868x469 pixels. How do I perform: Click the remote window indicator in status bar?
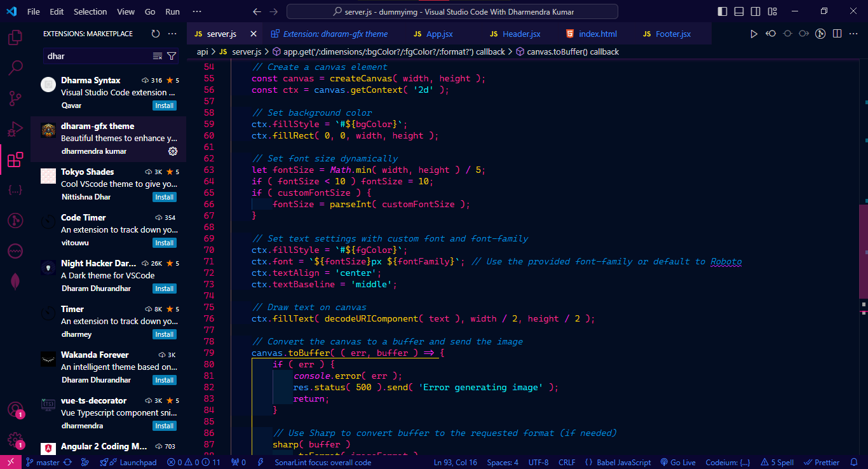tap(11, 462)
